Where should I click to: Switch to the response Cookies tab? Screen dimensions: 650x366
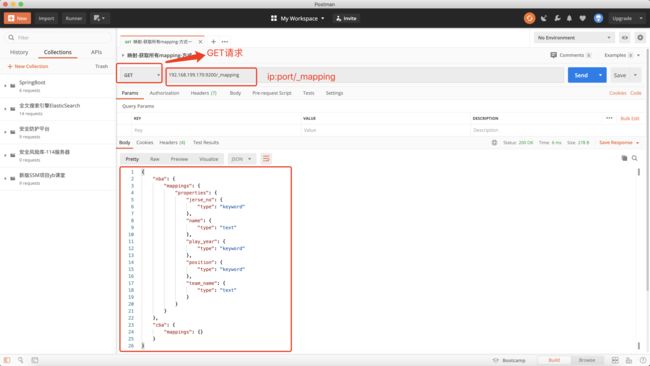(145, 143)
